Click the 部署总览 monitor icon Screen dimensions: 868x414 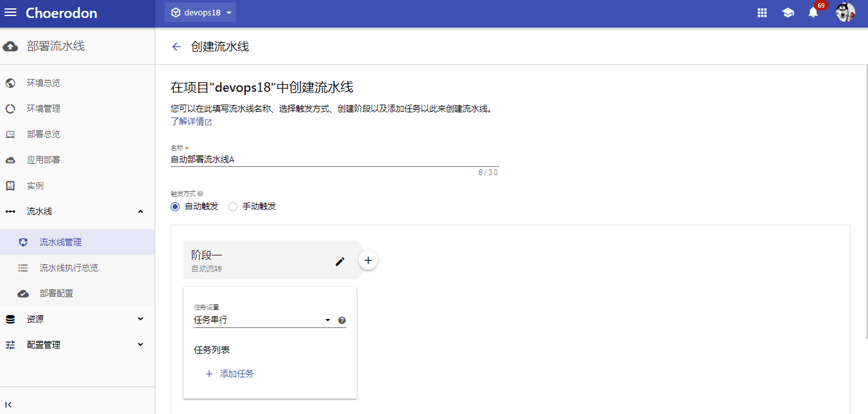coord(10,134)
